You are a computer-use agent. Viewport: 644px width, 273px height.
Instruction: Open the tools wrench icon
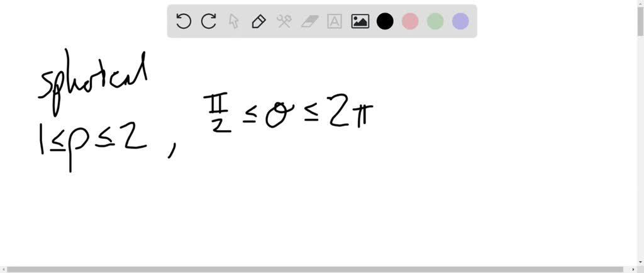284,21
